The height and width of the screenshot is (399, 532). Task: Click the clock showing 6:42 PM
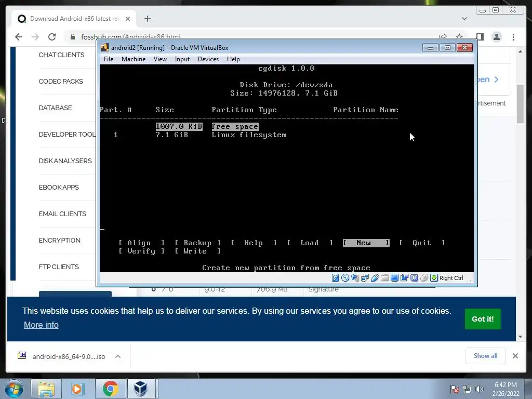coord(506,385)
